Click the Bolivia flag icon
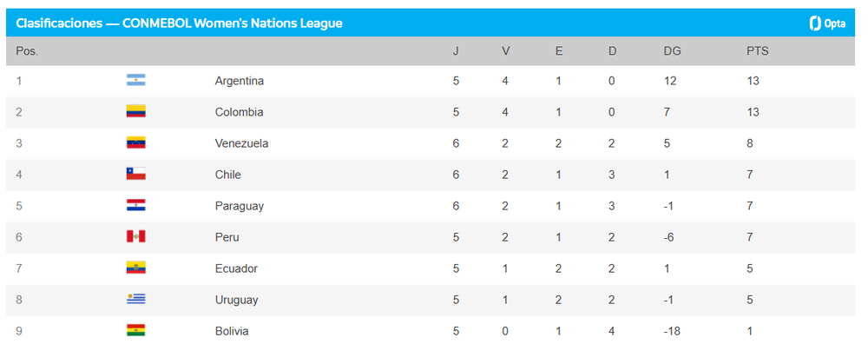Viewport: 868px width, 364px height. [x=135, y=331]
